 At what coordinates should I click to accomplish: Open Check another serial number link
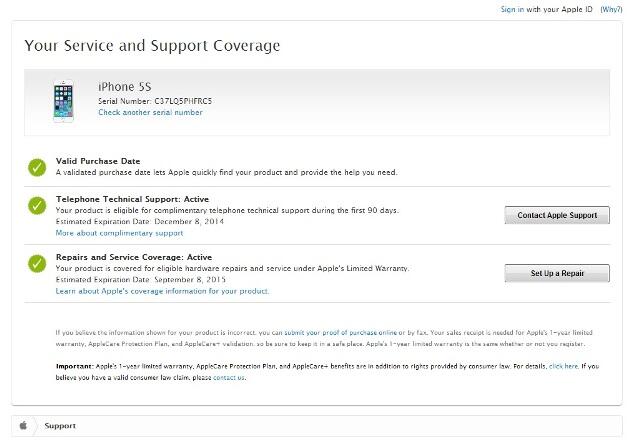pyautogui.click(x=150, y=112)
